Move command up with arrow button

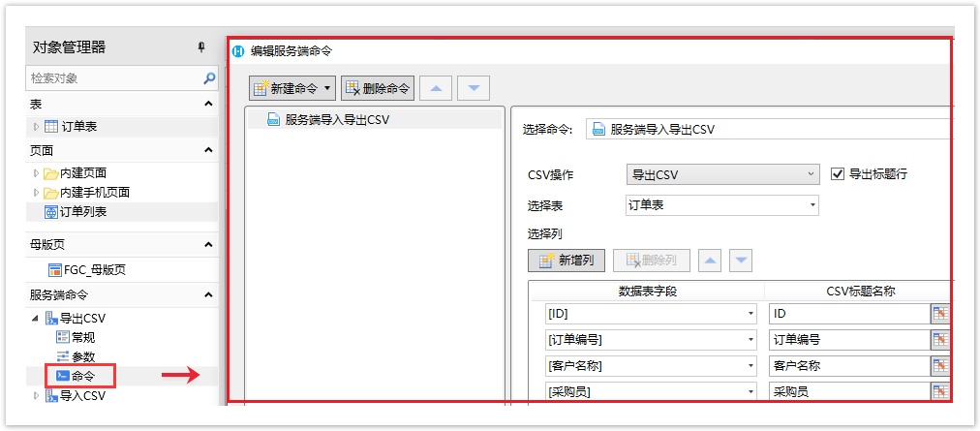point(436,88)
